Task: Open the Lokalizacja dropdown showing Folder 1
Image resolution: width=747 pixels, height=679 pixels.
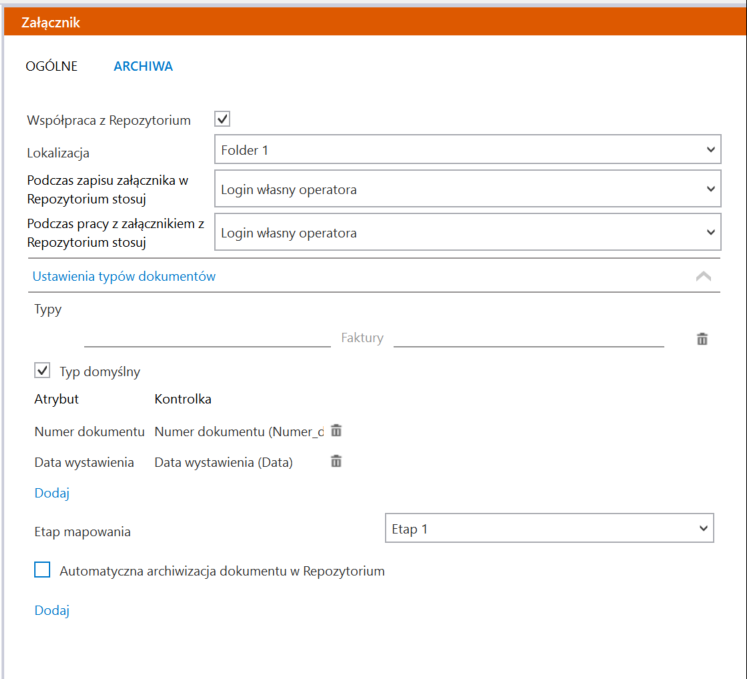Action: click(467, 150)
